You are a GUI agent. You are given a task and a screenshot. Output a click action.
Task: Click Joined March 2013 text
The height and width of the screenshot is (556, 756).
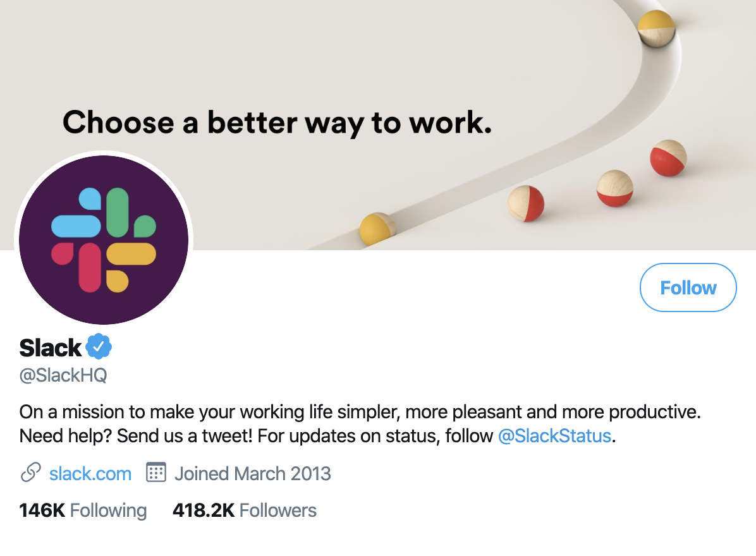252,473
